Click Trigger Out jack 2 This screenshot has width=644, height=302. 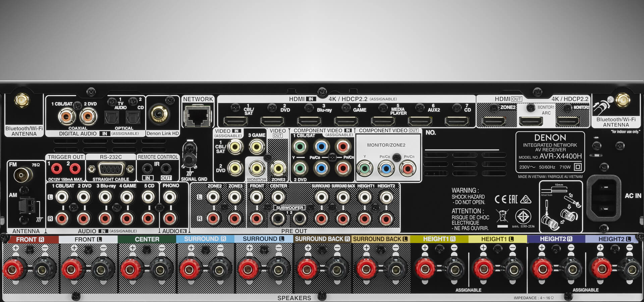point(74,169)
